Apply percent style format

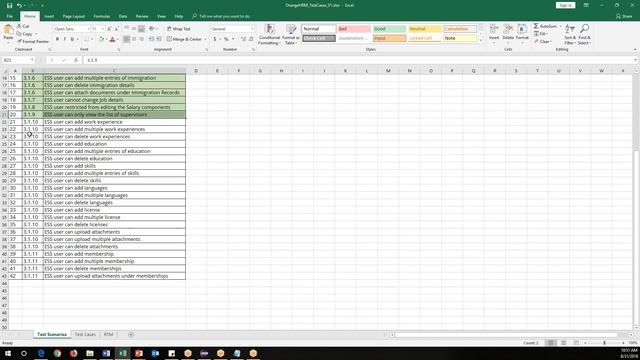(226, 39)
